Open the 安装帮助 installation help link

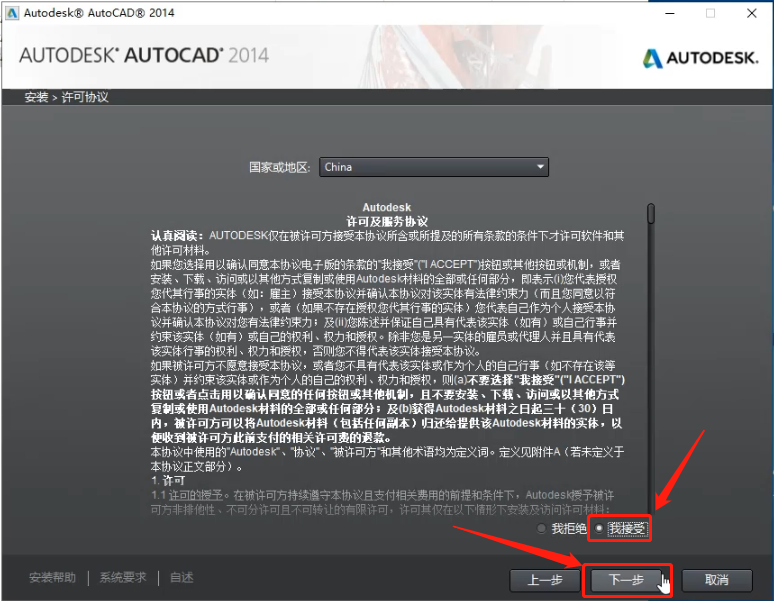[52, 577]
